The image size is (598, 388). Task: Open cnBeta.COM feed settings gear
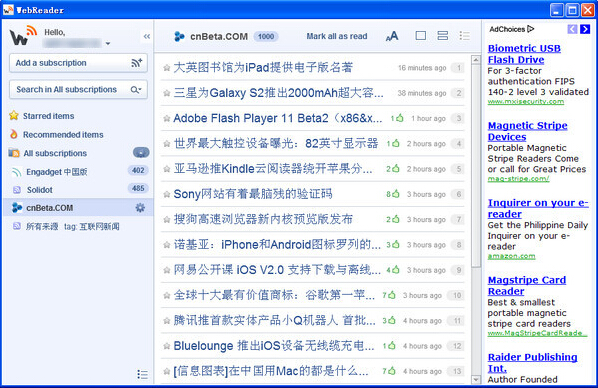(140, 208)
